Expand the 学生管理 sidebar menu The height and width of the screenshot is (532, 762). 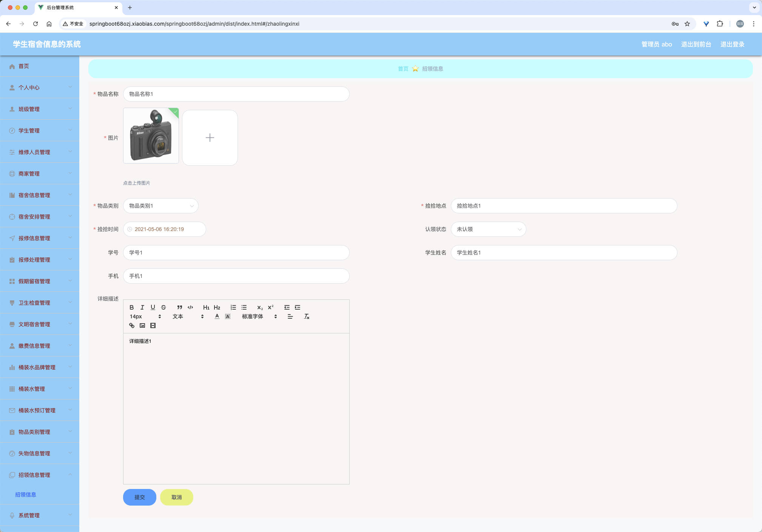40,131
